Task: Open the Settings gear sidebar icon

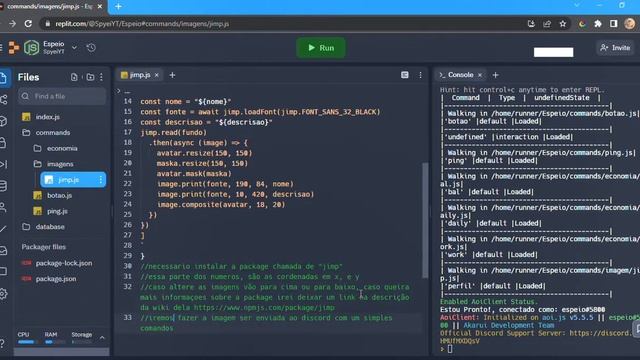Action: (x=4, y=293)
